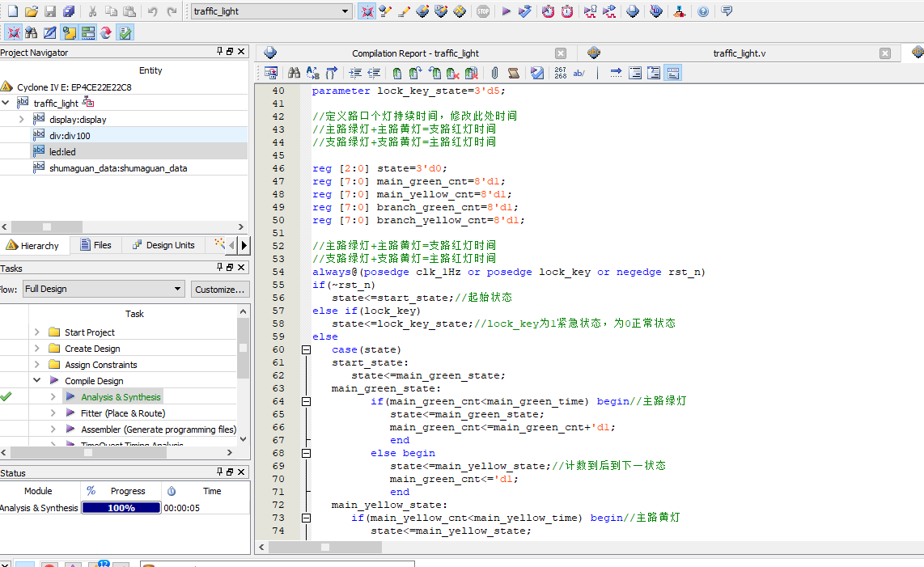This screenshot has width=924, height=567.
Task: Open the Compilation Report - traffic_light tab
Action: [415, 53]
